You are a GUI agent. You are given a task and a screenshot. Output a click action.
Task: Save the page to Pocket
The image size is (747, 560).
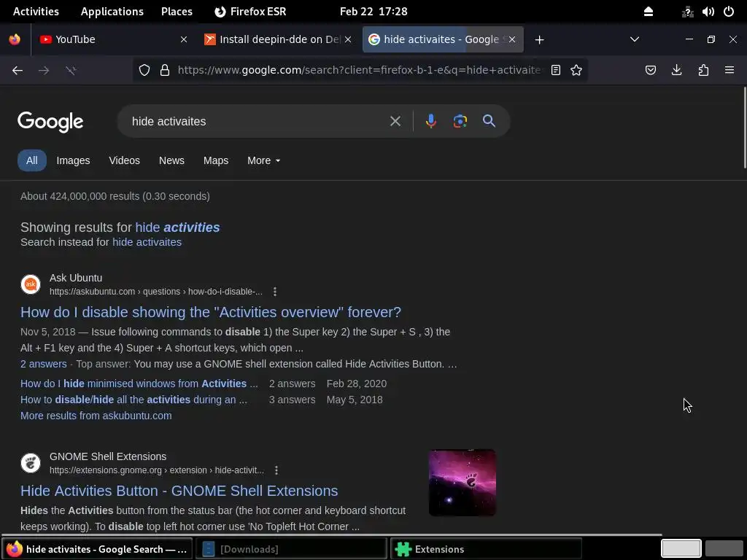651,71
